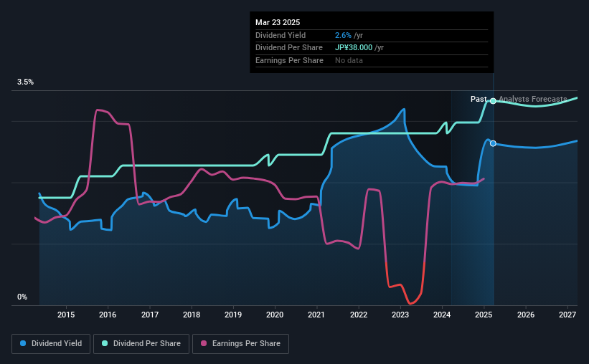Select the teal Dividend Per Share data point marker

(x=493, y=101)
